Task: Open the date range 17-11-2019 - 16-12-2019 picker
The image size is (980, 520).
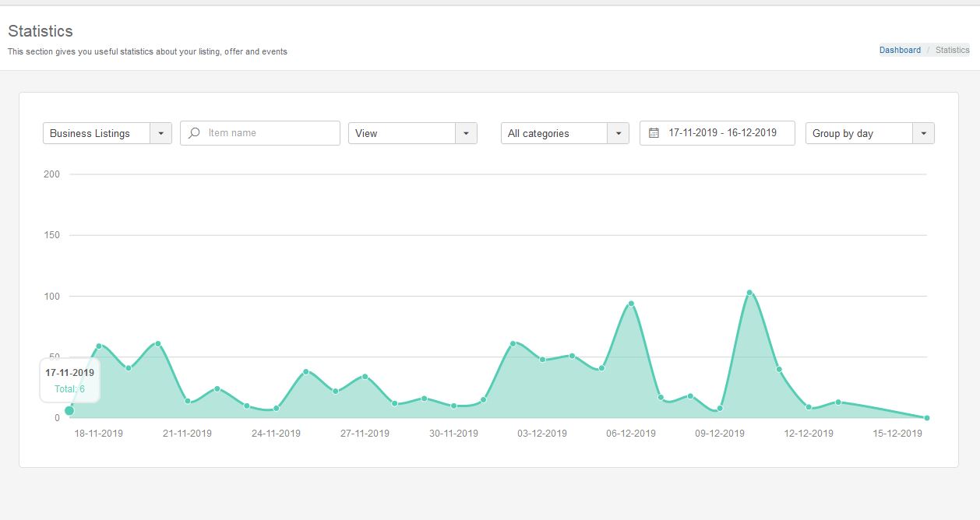Action: tap(717, 133)
